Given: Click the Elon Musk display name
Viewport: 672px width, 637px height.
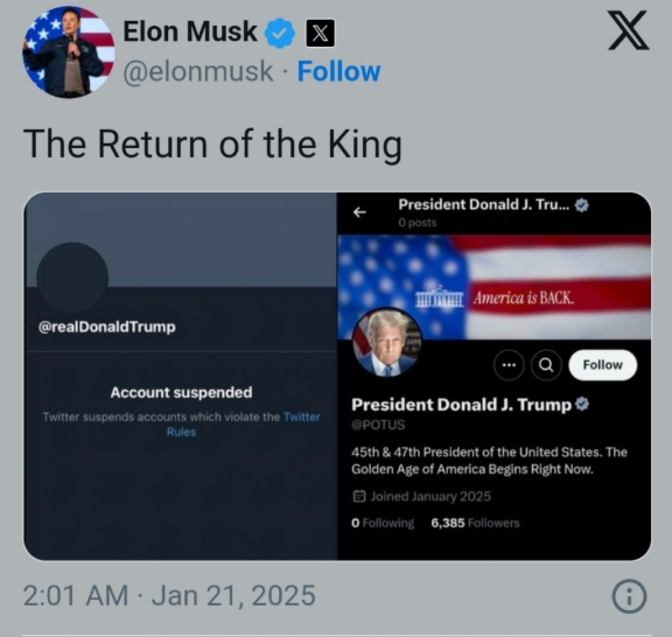Looking at the screenshot, I should [190, 31].
